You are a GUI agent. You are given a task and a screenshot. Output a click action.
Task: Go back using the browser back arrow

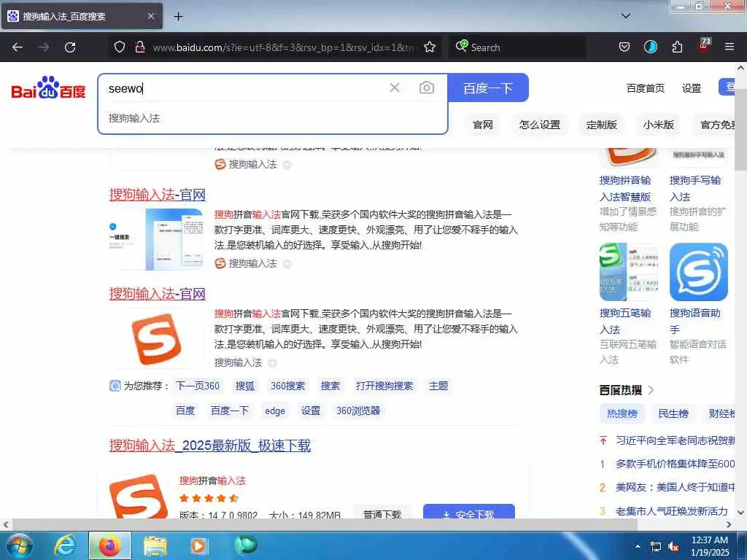[x=18, y=47]
